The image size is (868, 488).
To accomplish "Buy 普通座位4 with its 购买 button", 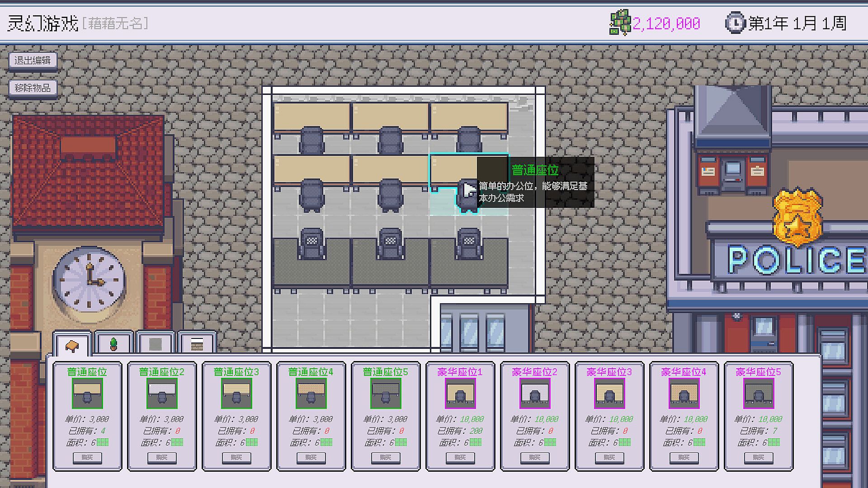I will coord(311,457).
